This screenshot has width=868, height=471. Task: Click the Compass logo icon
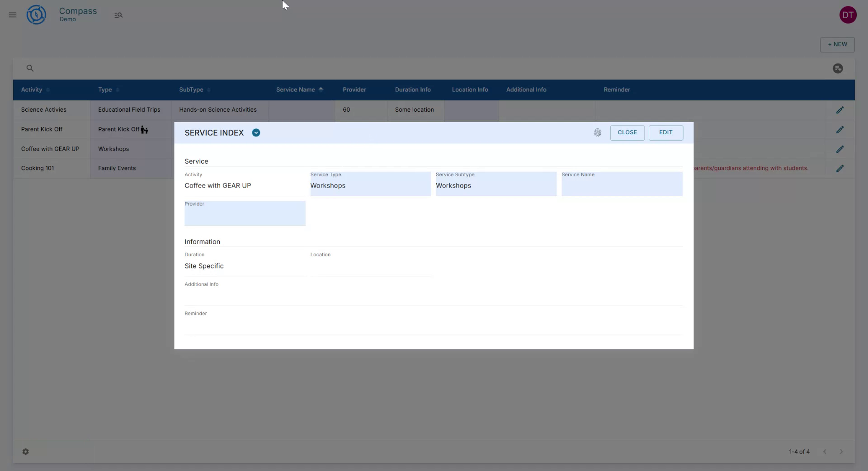(x=36, y=14)
